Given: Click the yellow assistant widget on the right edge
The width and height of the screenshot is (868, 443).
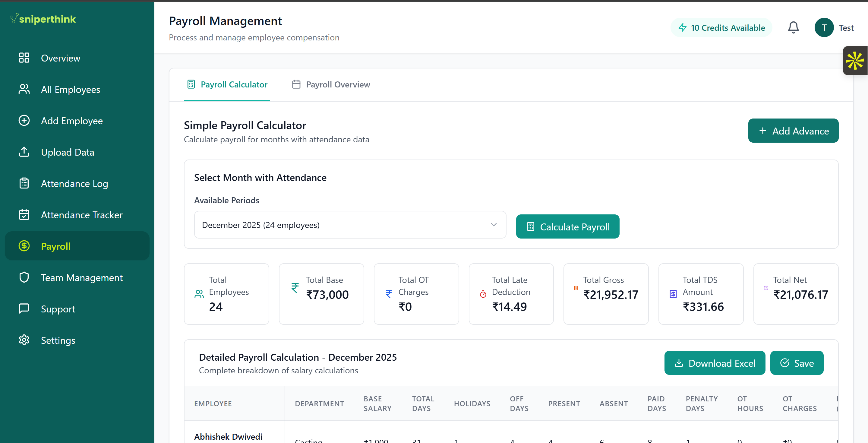Looking at the screenshot, I should (855, 61).
